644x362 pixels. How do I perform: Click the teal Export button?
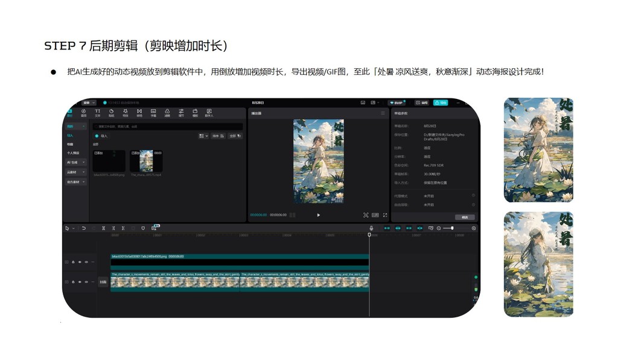[x=441, y=103]
